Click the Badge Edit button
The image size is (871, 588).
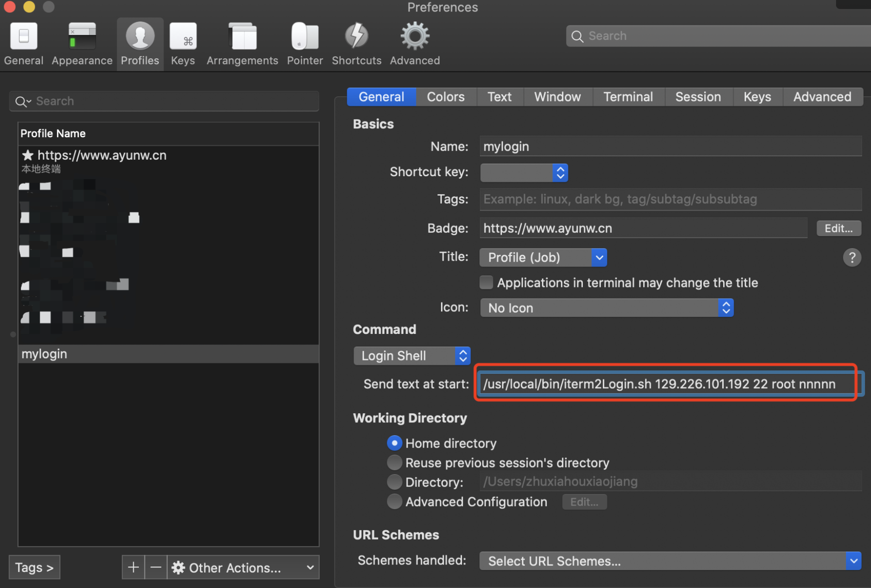tap(839, 229)
